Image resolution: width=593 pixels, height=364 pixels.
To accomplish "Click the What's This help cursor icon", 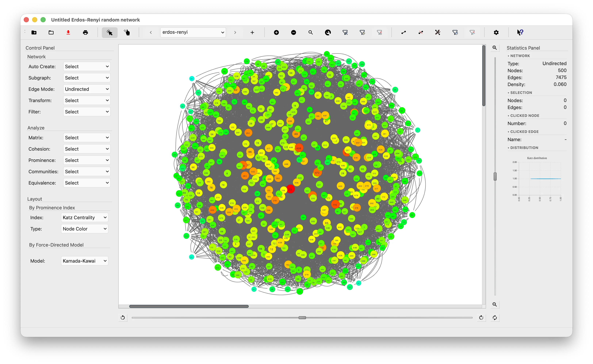I will [520, 32].
